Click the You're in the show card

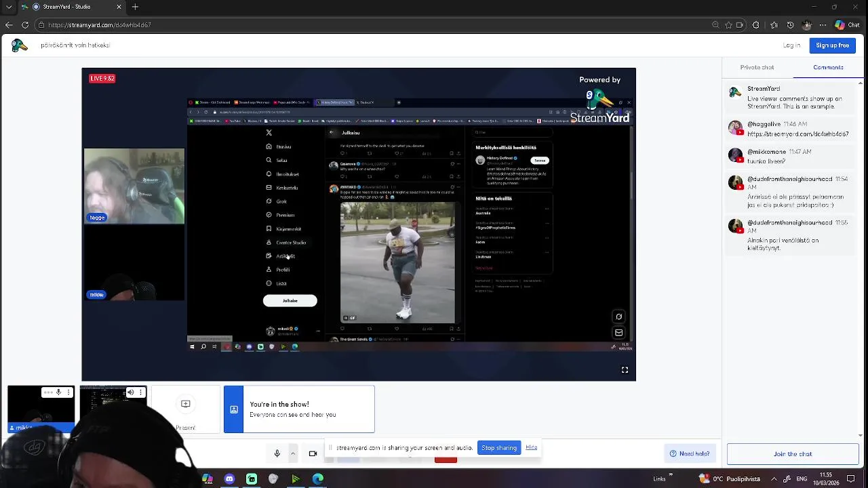tap(299, 409)
